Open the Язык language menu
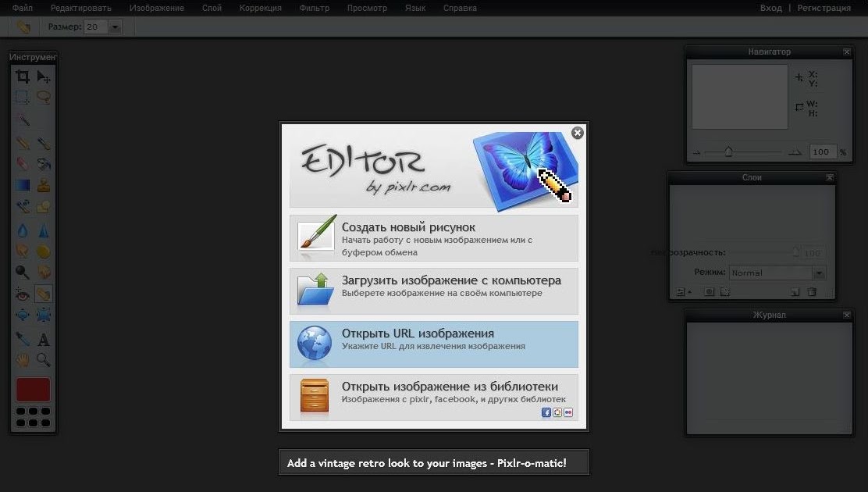The height and width of the screenshot is (492, 868). (x=415, y=8)
